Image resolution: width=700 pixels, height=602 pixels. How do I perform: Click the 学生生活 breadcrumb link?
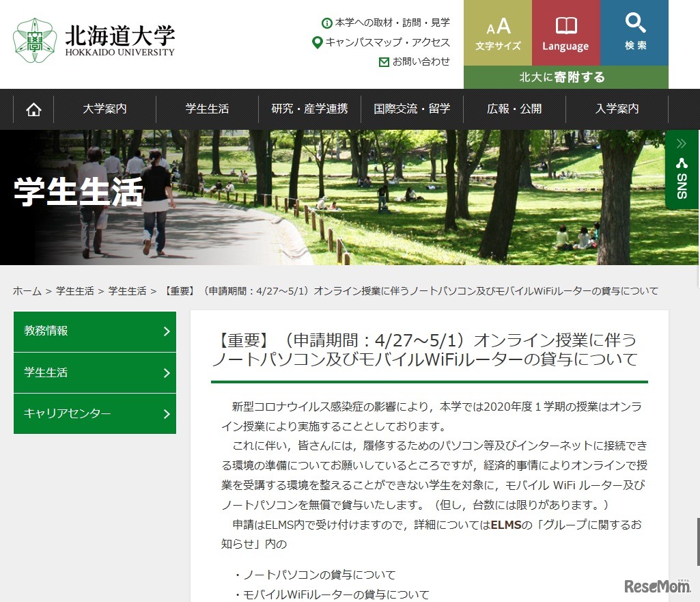coord(75,290)
